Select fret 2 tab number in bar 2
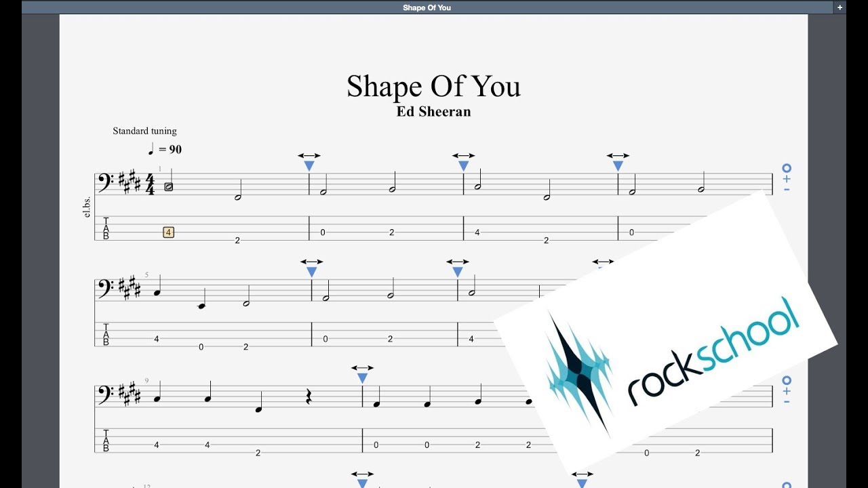 tap(392, 232)
